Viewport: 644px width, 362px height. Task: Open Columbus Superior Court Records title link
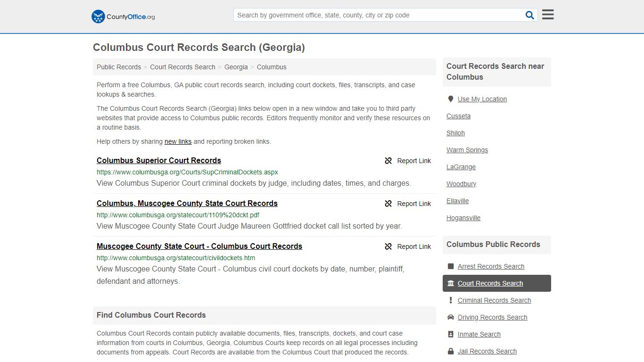pos(159,160)
